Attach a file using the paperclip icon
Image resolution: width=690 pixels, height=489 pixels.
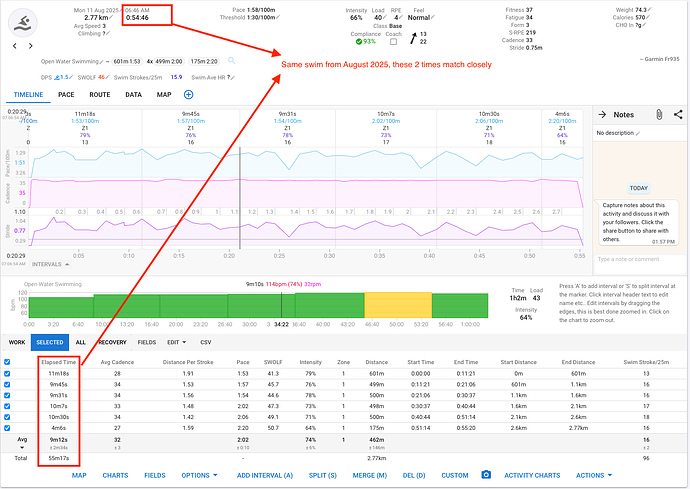point(659,115)
